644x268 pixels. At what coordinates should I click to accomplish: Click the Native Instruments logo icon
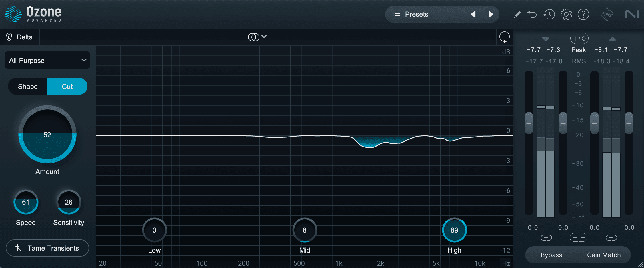click(x=632, y=14)
